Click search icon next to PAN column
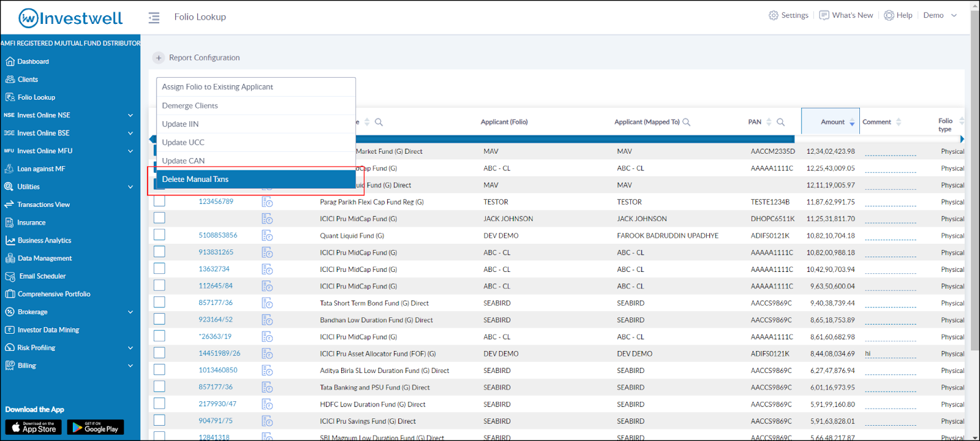Screen dimensions: 980x441 click(x=781, y=122)
